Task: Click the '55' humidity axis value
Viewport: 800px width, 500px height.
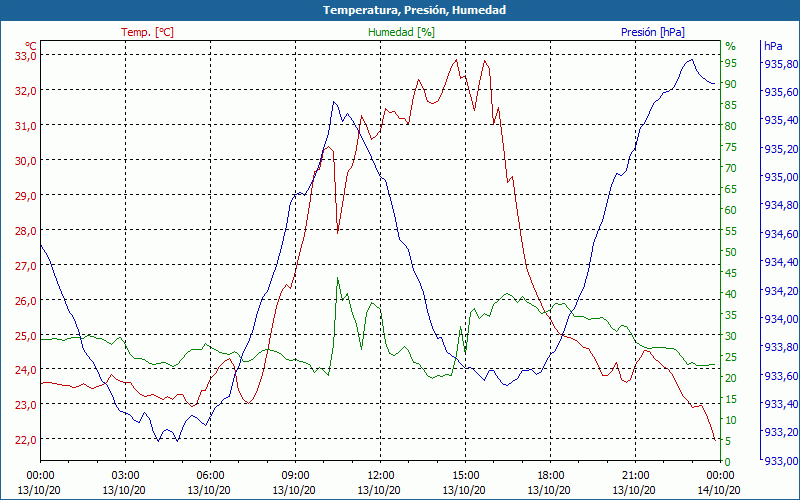Action: click(731, 231)
